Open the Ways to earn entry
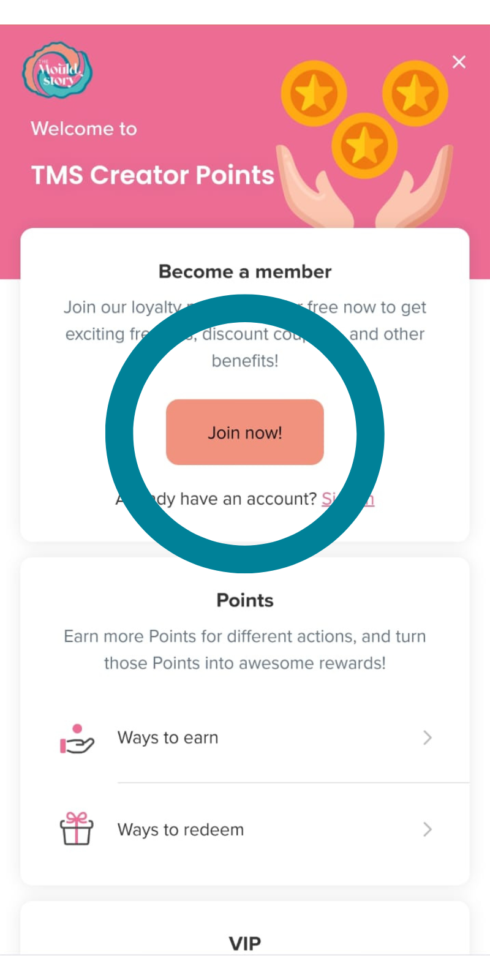Screen dimensions: 490x980 point(168,737)
